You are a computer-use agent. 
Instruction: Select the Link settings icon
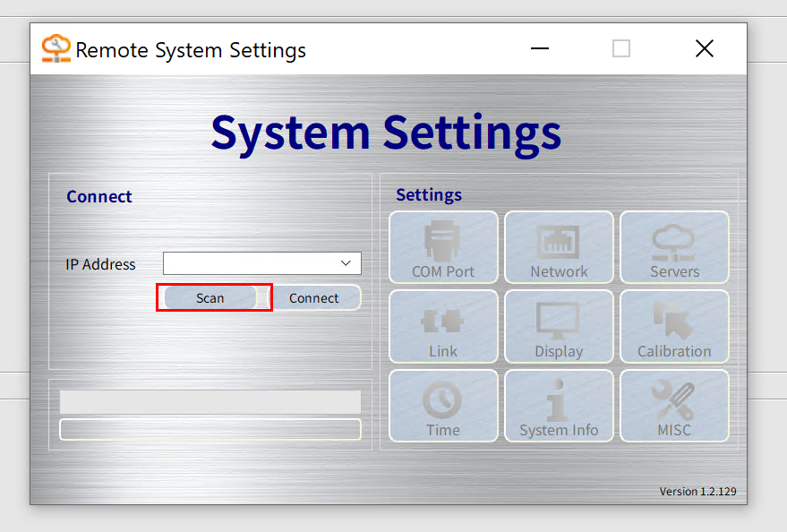click(x=443, y=327)
